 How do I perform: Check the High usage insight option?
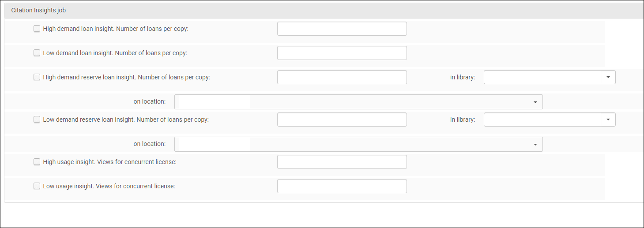[x=37, y=162]
